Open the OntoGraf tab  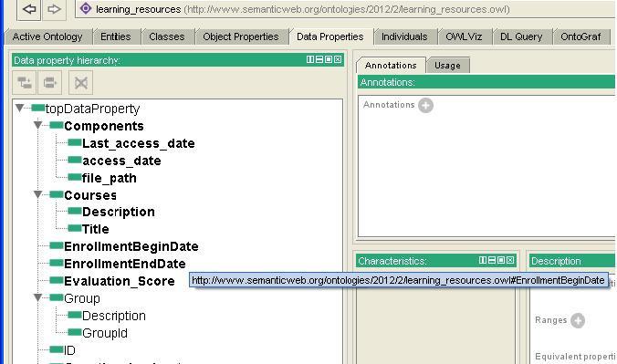pos(580,36)
